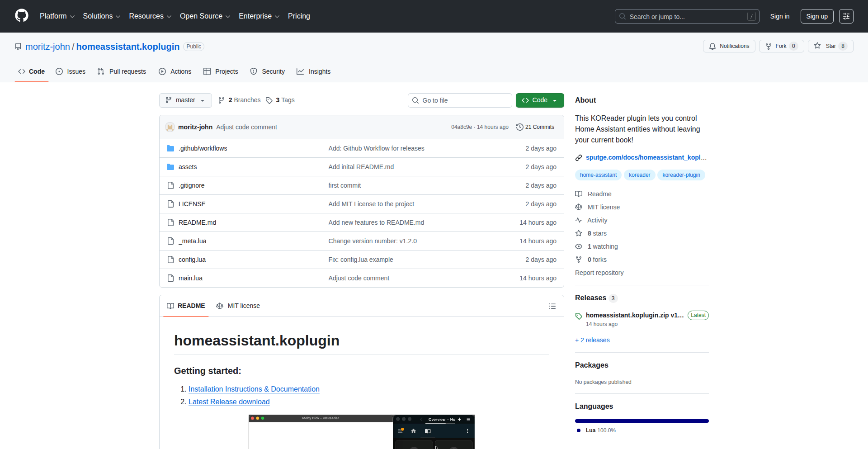Click the link icon beside the sputge.com URL
The height and width of the screenshot is (449, 868).
(579, 158)
